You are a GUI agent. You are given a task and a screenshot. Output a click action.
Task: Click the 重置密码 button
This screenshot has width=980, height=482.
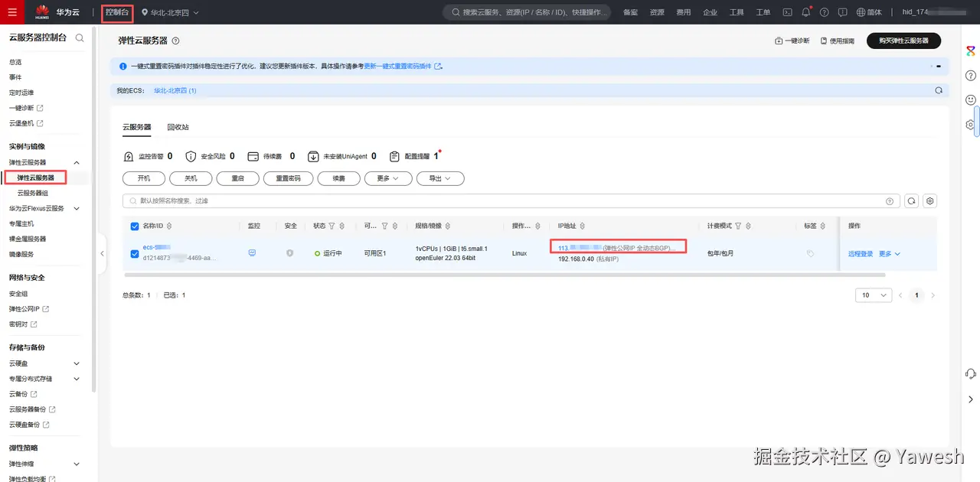288,178
